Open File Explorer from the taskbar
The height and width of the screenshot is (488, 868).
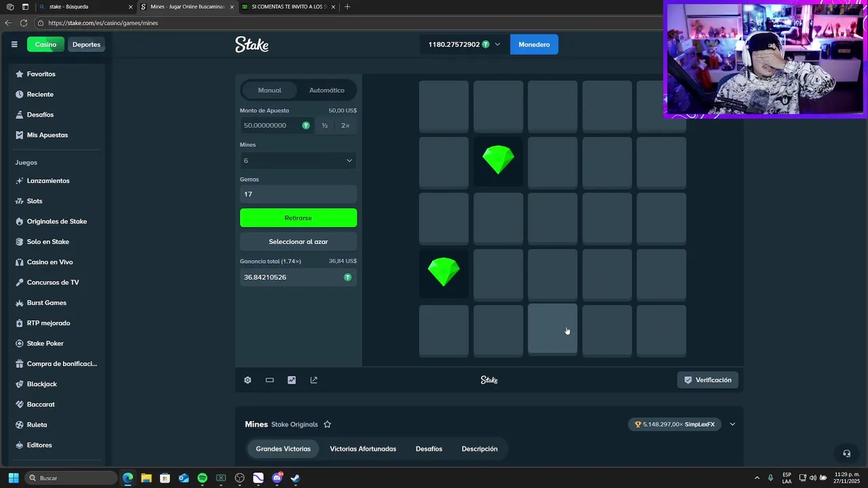pos(146,478)
